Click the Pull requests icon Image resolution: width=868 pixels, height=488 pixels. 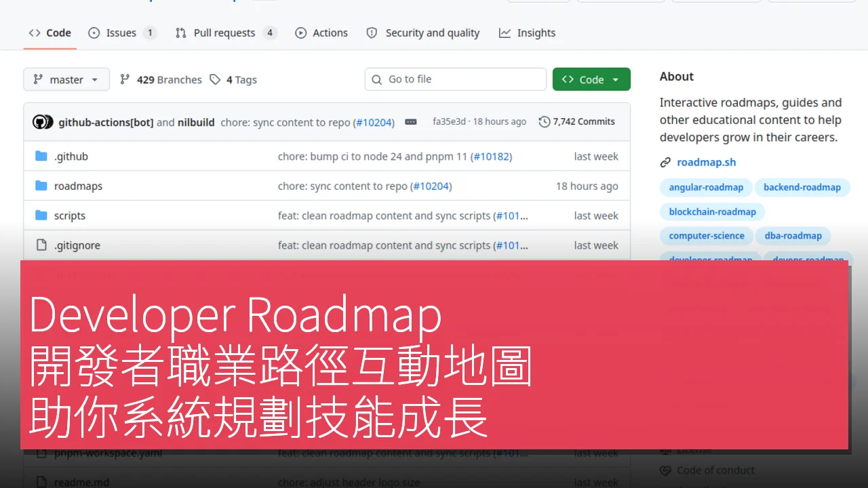[x=180, y=33]
